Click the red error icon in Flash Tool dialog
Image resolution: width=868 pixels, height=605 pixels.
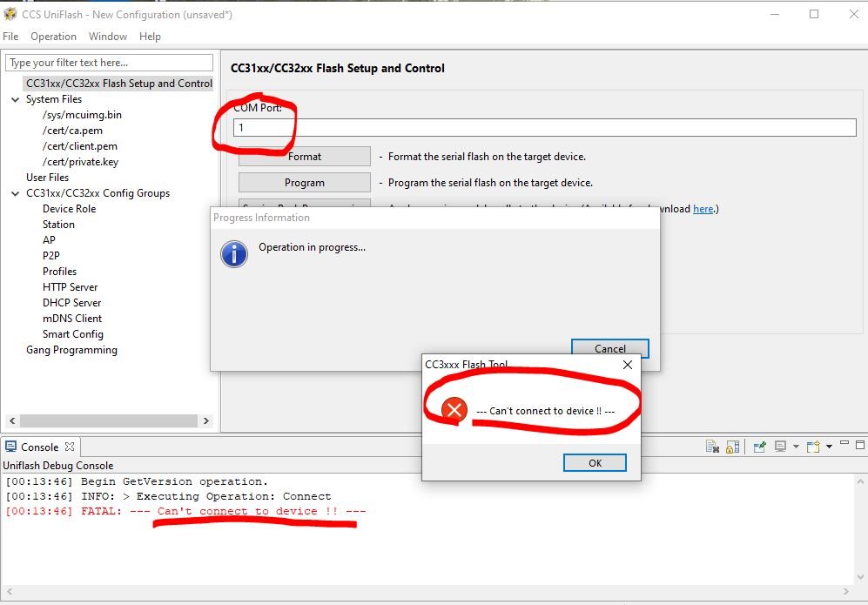click(454, 410)
